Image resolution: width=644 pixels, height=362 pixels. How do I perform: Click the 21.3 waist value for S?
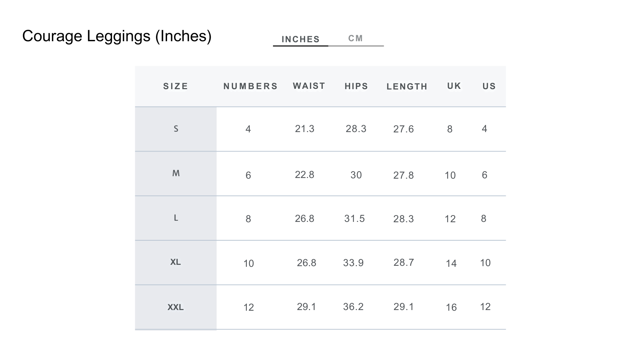coord(305,129)
